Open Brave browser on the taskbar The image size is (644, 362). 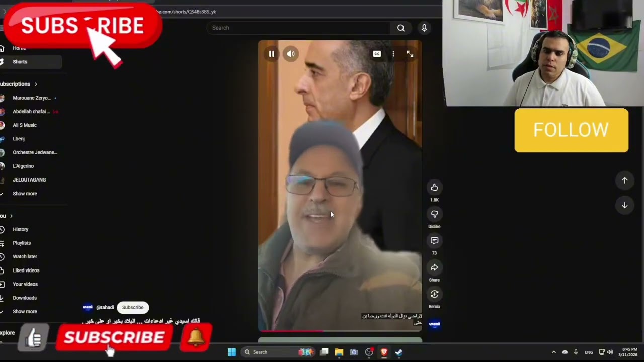coord(384,352)
